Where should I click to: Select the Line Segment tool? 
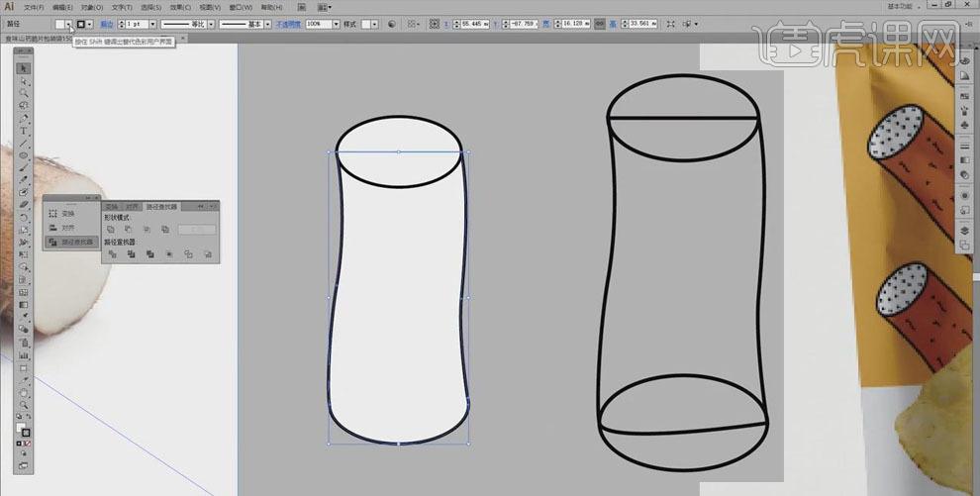click(24, 143)
